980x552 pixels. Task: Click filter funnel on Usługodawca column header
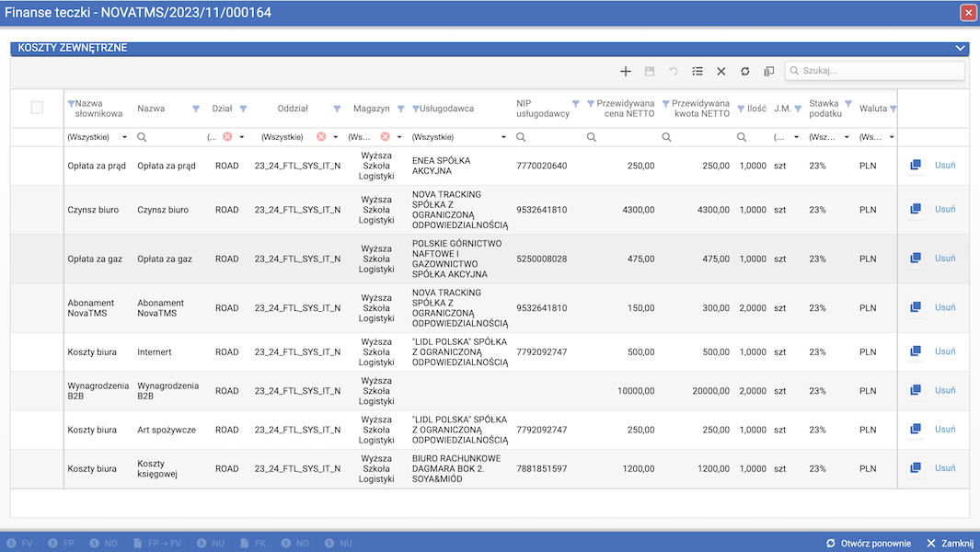[416, 109]
